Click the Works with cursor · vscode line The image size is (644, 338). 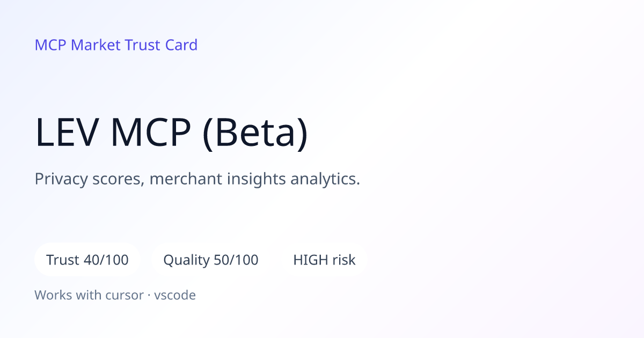pyautogui.click(x=115, y=295)
